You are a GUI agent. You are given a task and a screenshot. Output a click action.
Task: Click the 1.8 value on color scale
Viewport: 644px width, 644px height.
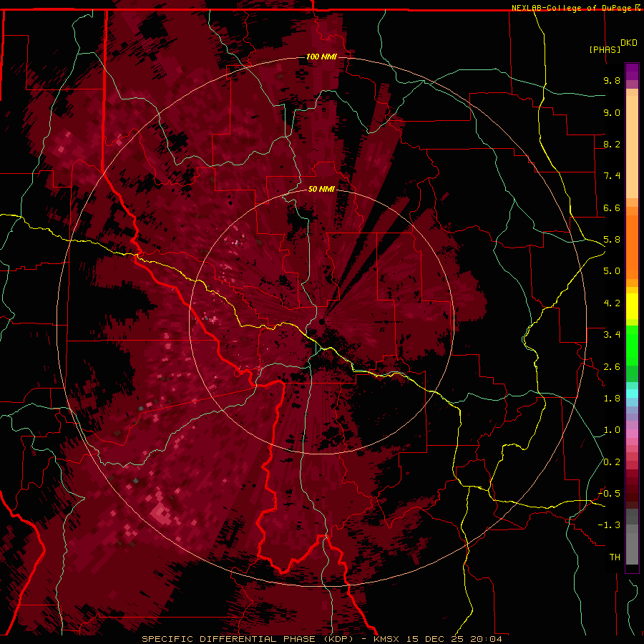[x=612, y=399]
